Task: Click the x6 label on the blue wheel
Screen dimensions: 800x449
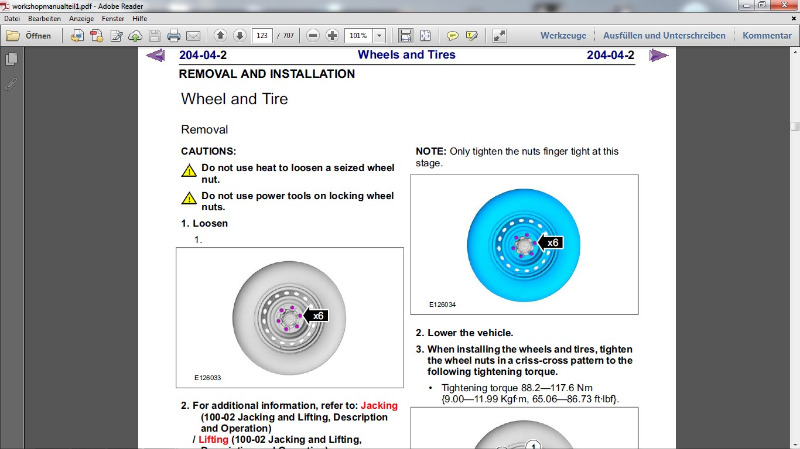Action: click(x=551, y=243)
